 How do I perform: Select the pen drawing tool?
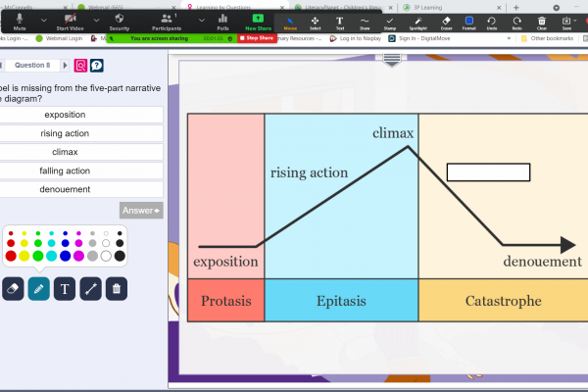click(38, 288)
